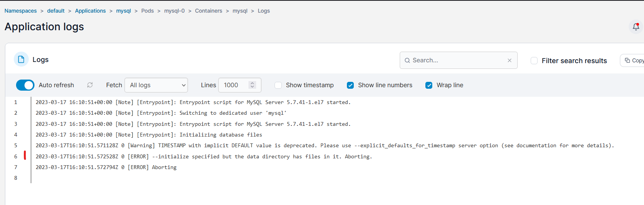Screen dimensions: 644x205
Task: Click line number 1 in gutter
Action: 16,102
